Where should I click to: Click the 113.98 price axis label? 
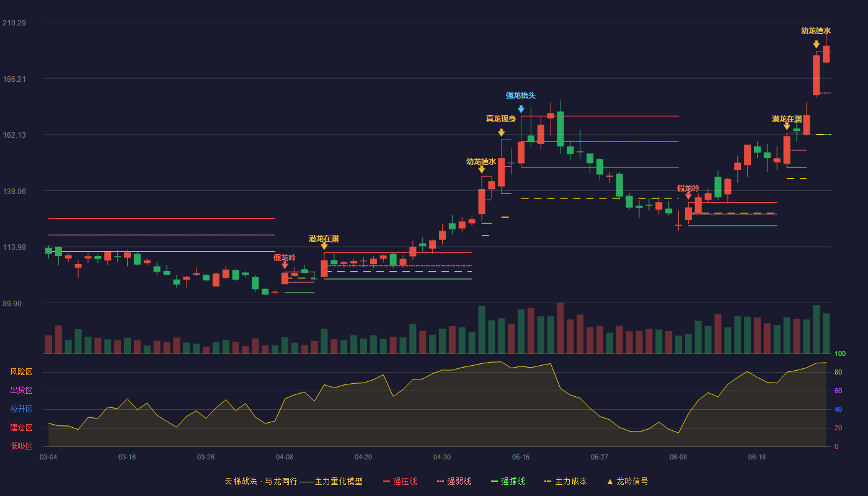(x=14, y=247)
